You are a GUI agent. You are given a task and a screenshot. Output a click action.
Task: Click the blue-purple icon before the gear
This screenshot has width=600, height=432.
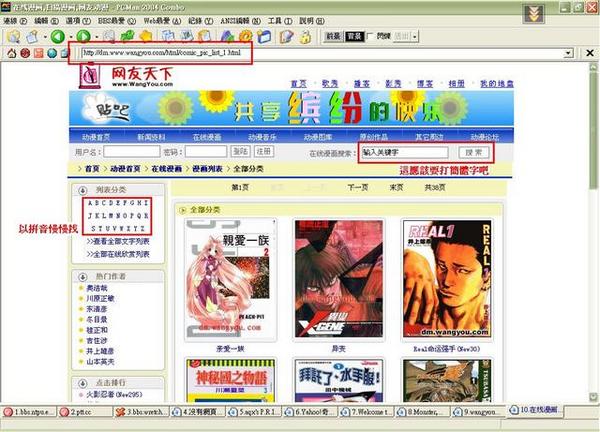(x=227, y=36)
